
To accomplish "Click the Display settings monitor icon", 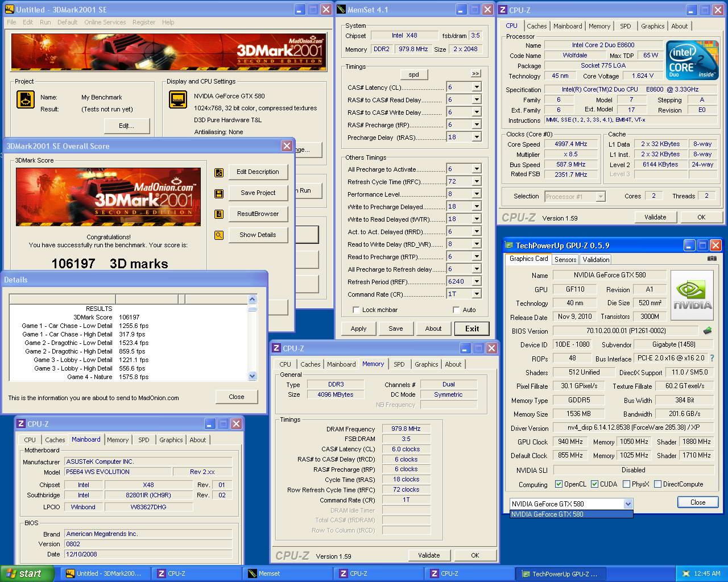I will pos(178,99).
